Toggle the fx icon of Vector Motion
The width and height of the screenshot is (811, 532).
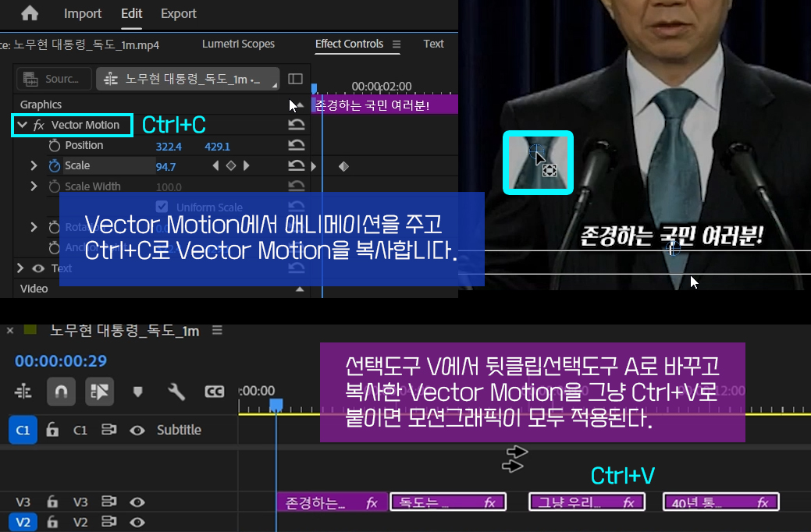[x=39, y=125]
